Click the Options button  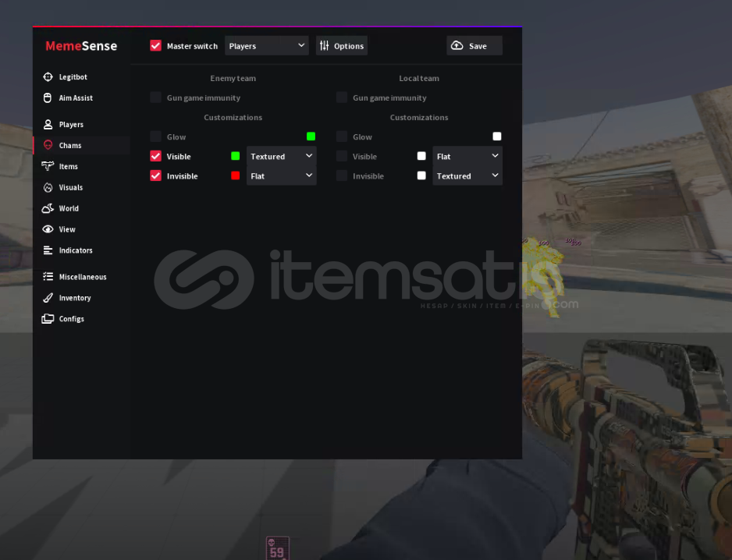point(342,46)
